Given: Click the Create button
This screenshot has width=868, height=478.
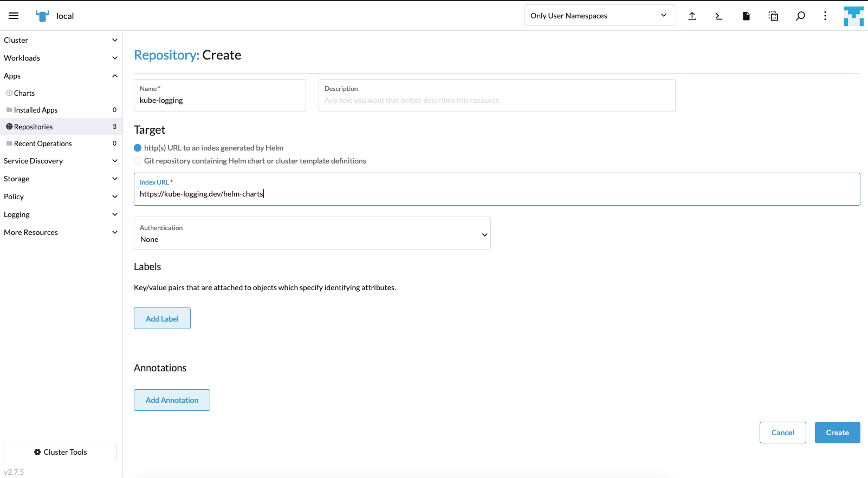Looking at the screenshot, I should click(x=837, y=433).
